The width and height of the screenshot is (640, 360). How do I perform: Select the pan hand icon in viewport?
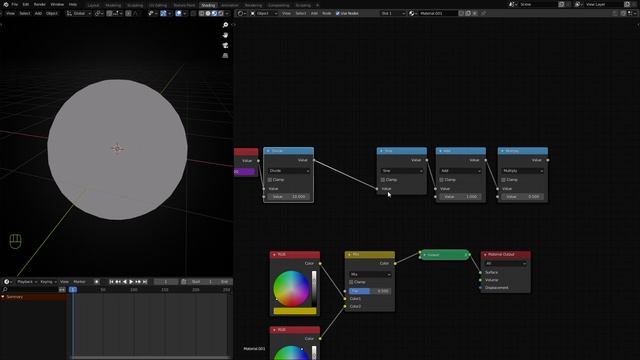[225, 35]
